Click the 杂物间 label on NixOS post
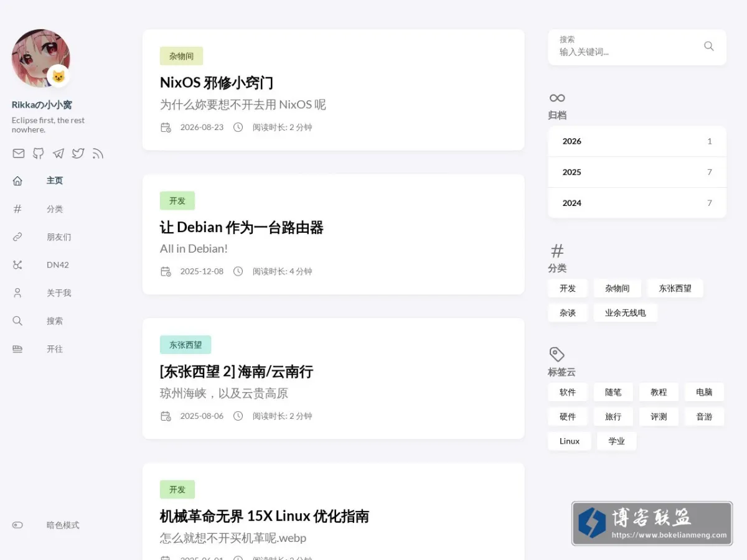 coord(182,56)
